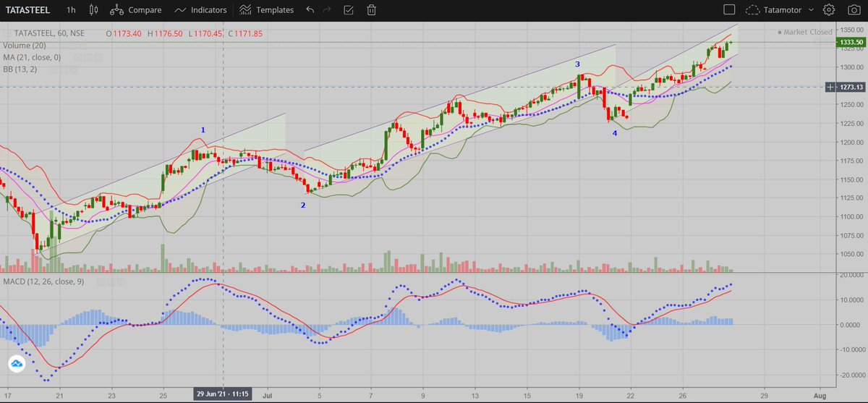Undo the last chart action
This screenshot has height=403, width=868.
tap(310, 10)
